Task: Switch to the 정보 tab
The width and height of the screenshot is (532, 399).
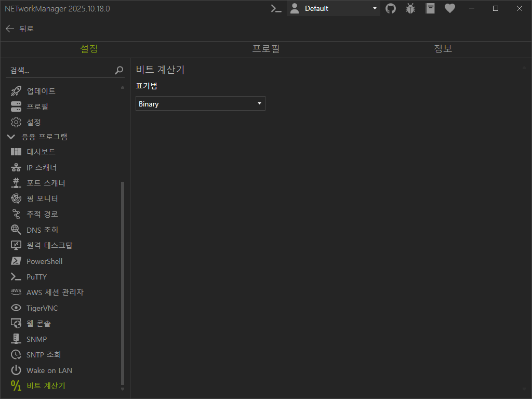Action: click(x=443, y=49)
